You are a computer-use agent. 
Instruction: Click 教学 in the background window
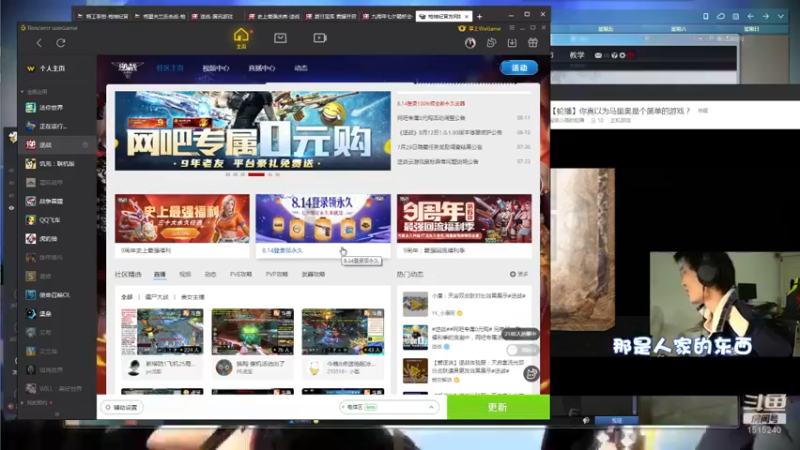pos(577,55)
